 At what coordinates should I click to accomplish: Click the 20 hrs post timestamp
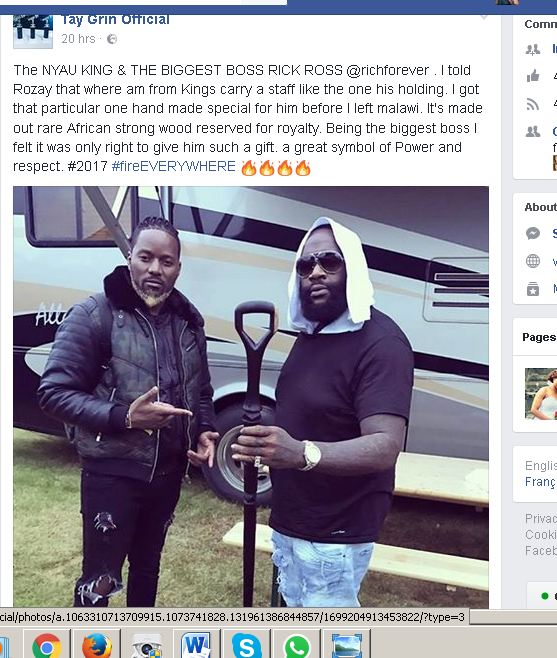pyautogui.click(x=78, y=39)
